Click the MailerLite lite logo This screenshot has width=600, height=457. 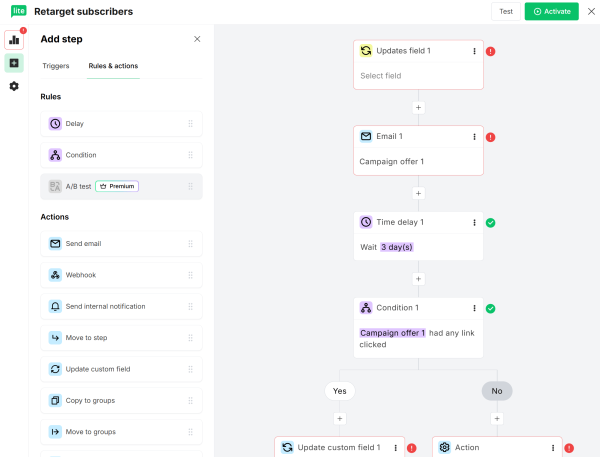point(18,11)
